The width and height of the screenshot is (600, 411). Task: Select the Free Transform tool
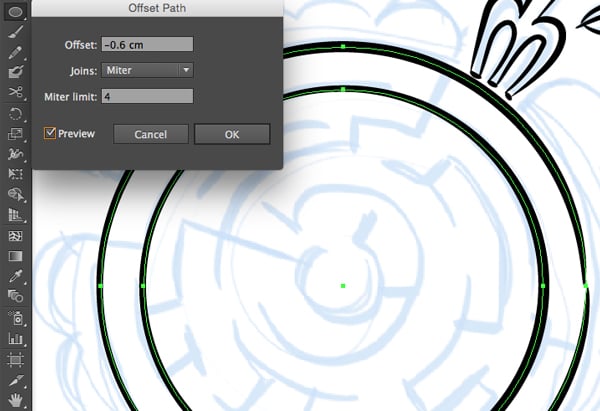(15, 174)
